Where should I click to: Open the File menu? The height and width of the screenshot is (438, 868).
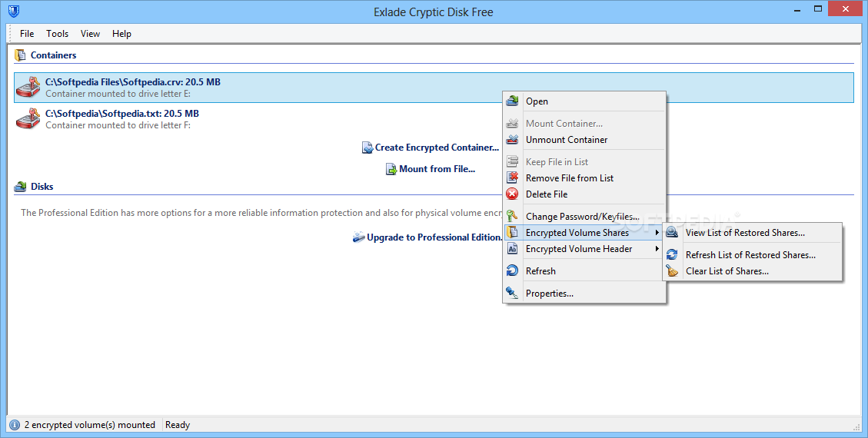click(27, 34)
